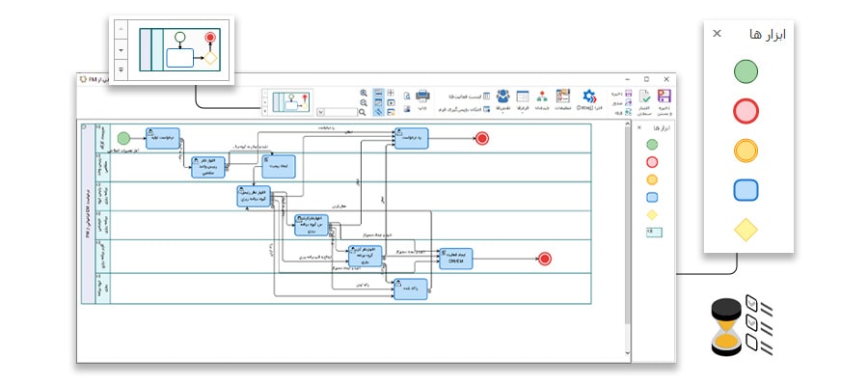Close the large tools panel
Image resolution: width=868 pixels, height=386 pixels.
click(717, 34)
